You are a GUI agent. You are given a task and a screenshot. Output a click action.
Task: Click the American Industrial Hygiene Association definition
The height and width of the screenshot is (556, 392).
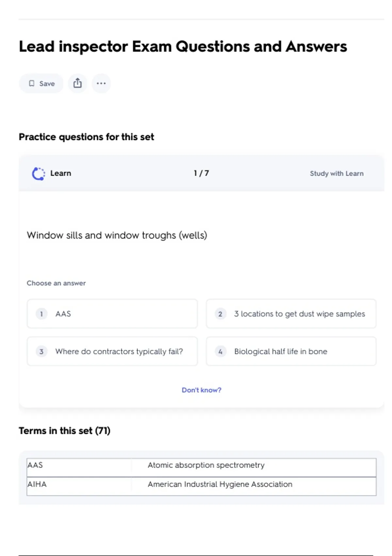[x=220, y=484]
